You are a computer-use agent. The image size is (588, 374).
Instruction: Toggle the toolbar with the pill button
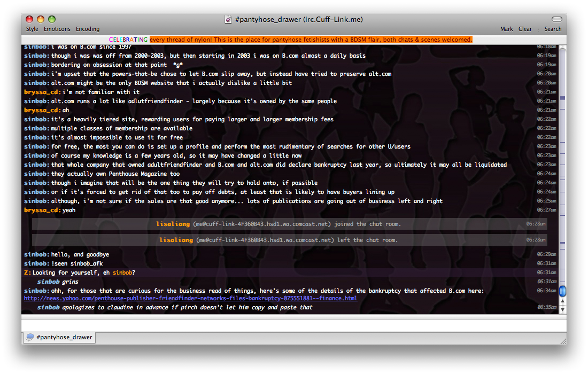557,19
